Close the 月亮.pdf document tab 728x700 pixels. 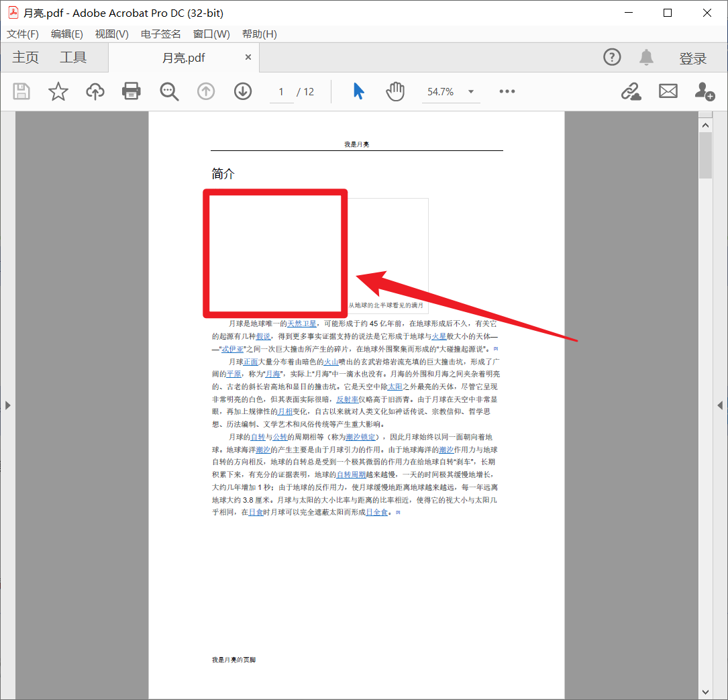[248, 58]
